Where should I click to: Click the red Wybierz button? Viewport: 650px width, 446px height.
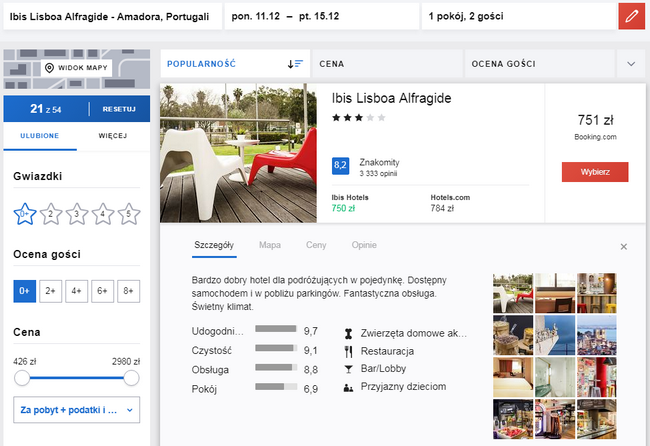tap(595, 171)
